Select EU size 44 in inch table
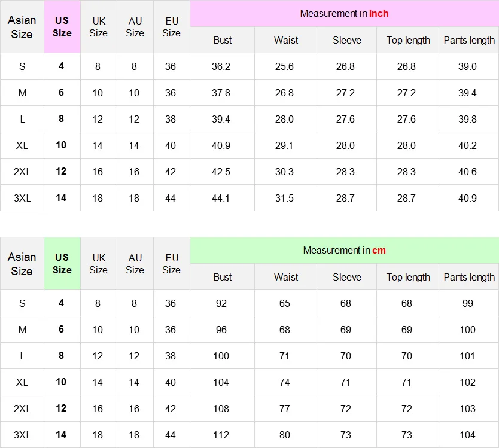The height and width of the screenshot is (448, 499). (x=171, y=198)
